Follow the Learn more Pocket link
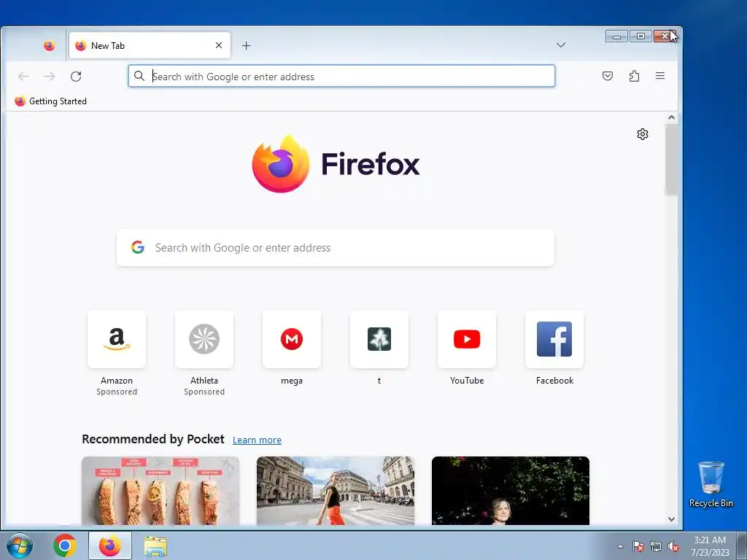 [x=257, y=440]
